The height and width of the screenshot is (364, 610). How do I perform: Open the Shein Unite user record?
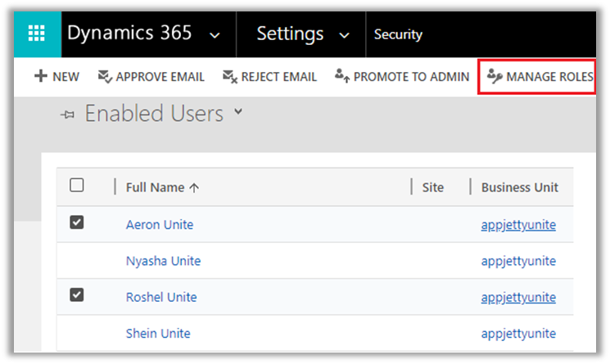pos(158,333)
